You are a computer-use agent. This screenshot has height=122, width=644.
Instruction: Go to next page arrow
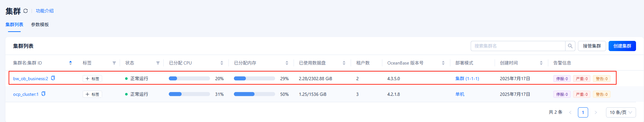[x=595, y=112]
